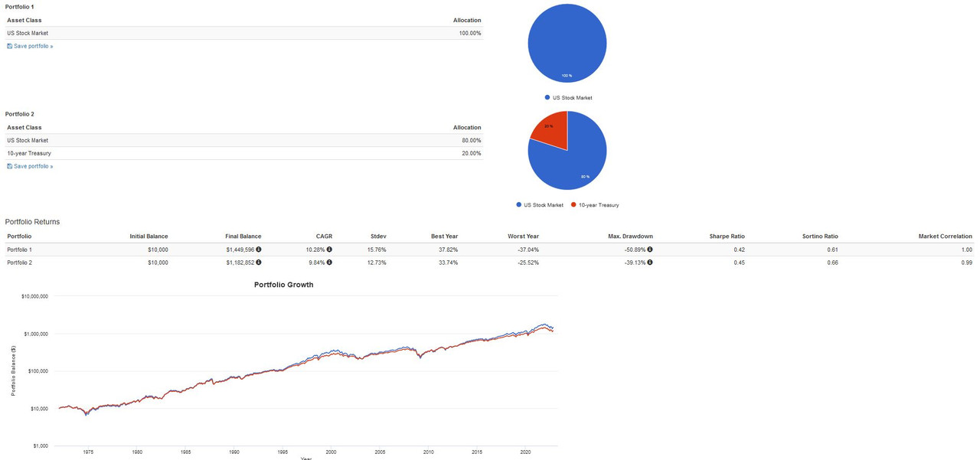Click Worst Year column header
The height and width of the screenshot is (460, 980).
point(523,237)
